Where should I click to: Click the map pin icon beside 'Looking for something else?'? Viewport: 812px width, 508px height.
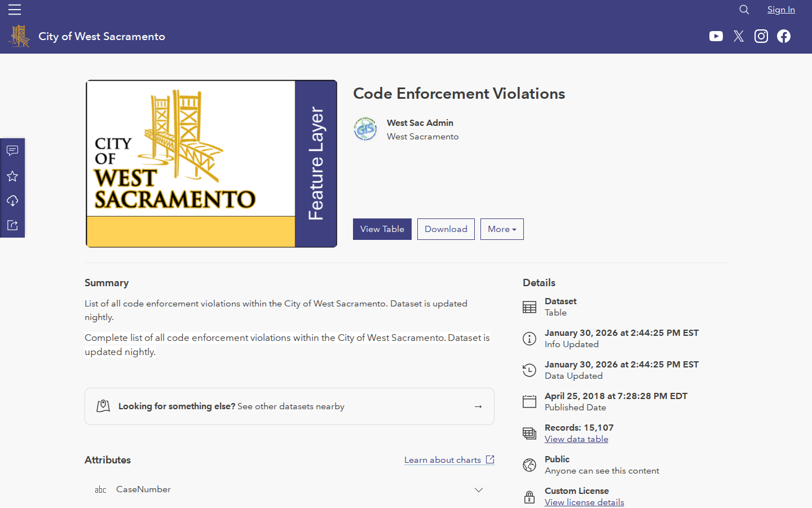pyautogui.click(x=103, y=406)
